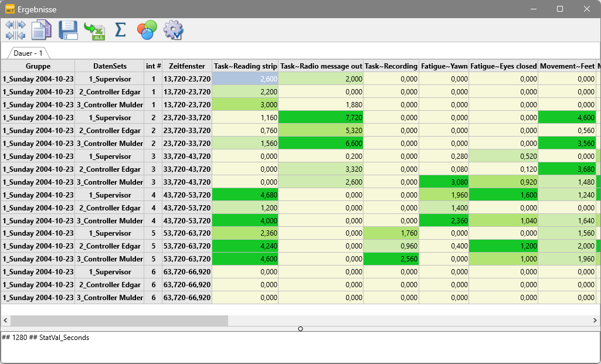The width and height of the screenshot is (601, 364).
Task: Click the copy to clipboard icon
Action: (42, 30)
